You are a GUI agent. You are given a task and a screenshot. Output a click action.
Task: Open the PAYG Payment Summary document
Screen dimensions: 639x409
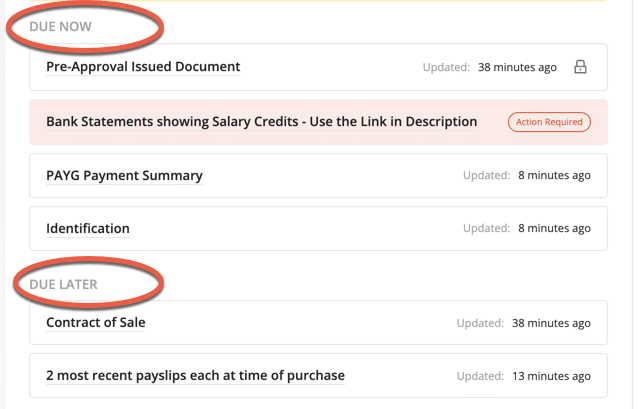click(124, 176)
